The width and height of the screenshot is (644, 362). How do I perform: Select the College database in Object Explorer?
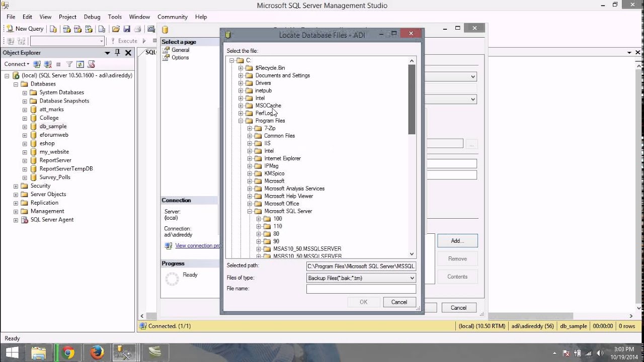tap(49, 118)
